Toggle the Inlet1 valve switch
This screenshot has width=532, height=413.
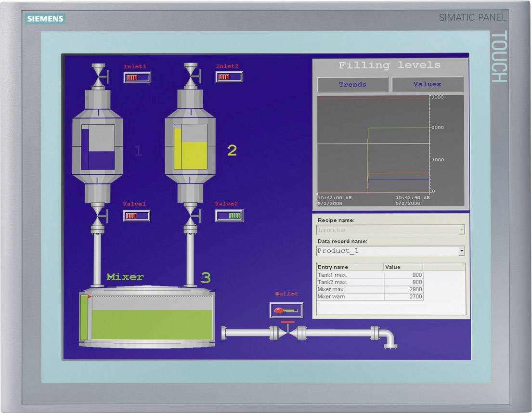(137, 77)
